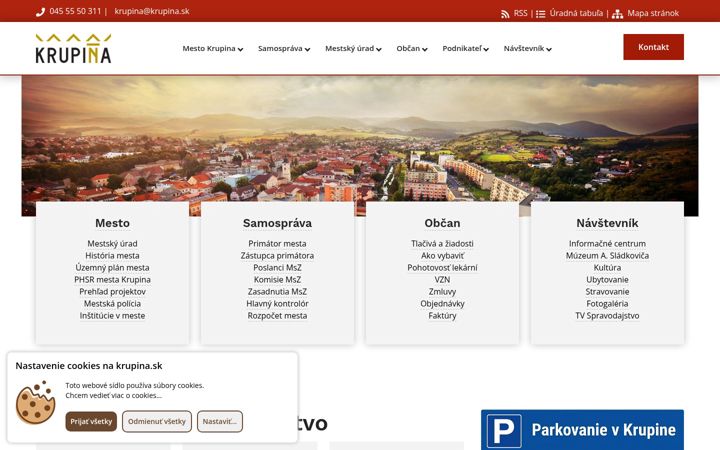Open the TV Spravodajstvo link
This screenshot has width=720, height=450.
pos(607,315)
